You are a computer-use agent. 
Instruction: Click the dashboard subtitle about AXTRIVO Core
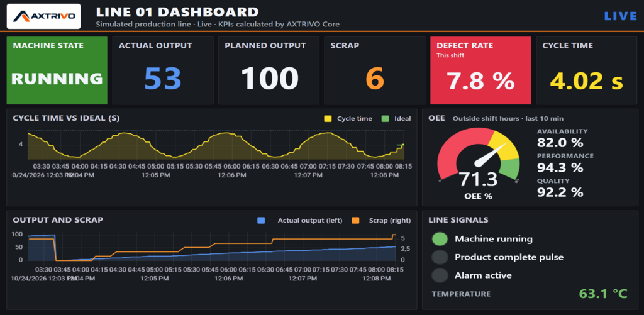tap(218, 25)
